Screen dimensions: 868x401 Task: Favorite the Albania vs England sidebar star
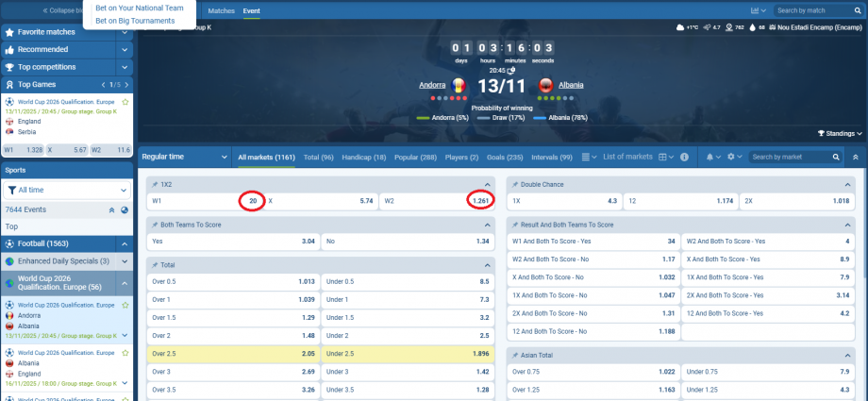(x=125, y=353)
